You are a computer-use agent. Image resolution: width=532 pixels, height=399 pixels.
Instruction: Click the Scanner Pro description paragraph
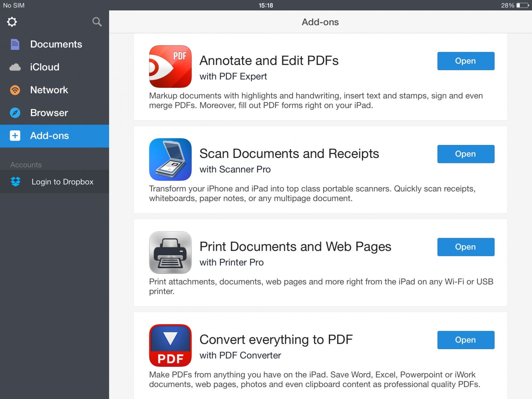point(312,194)
